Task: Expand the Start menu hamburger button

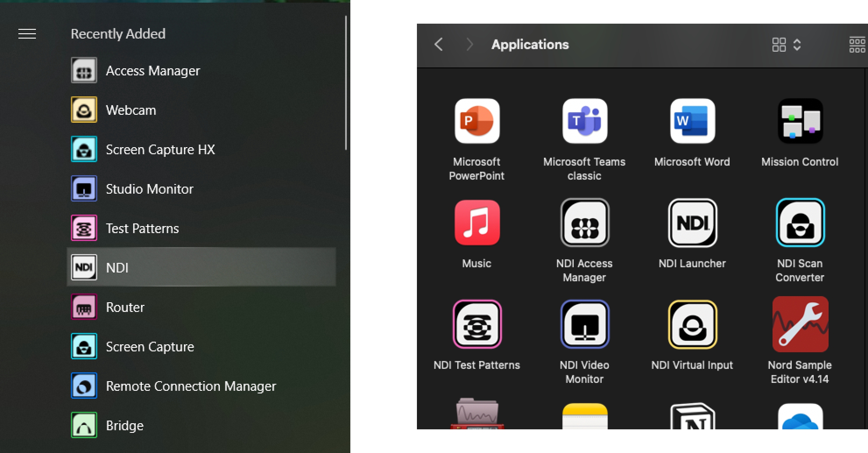Action: (x=27, y=34)
